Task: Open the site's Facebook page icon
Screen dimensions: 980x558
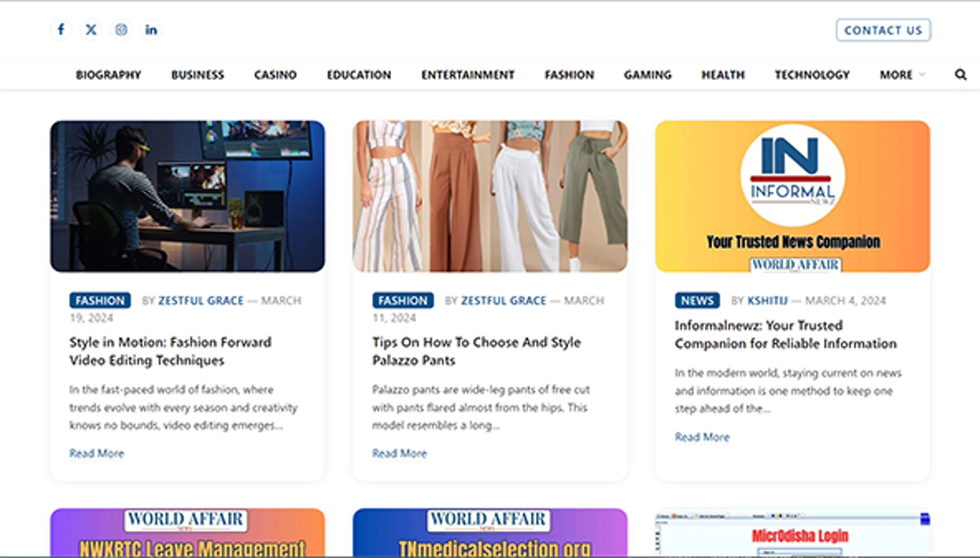Action: (x=61, y=30)
